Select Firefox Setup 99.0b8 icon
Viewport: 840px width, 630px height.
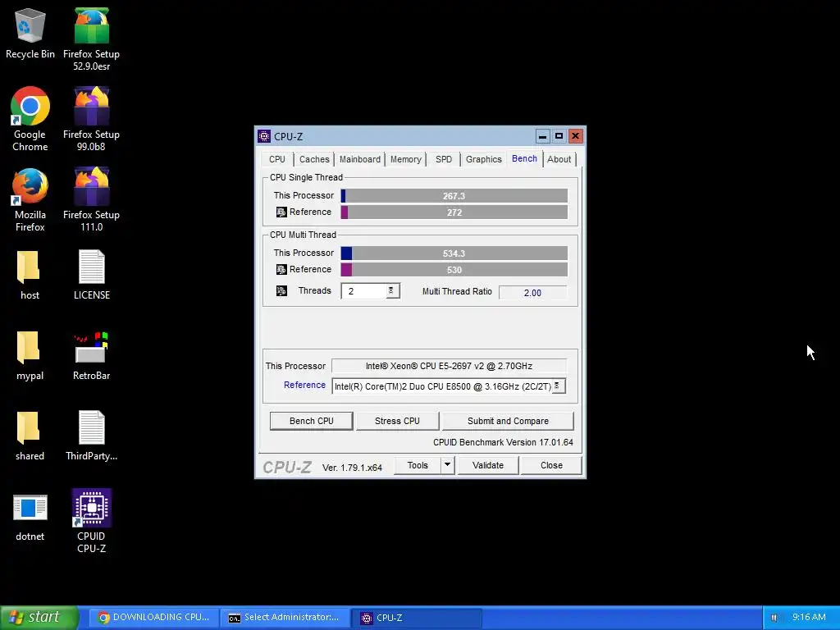click(92, 119)
